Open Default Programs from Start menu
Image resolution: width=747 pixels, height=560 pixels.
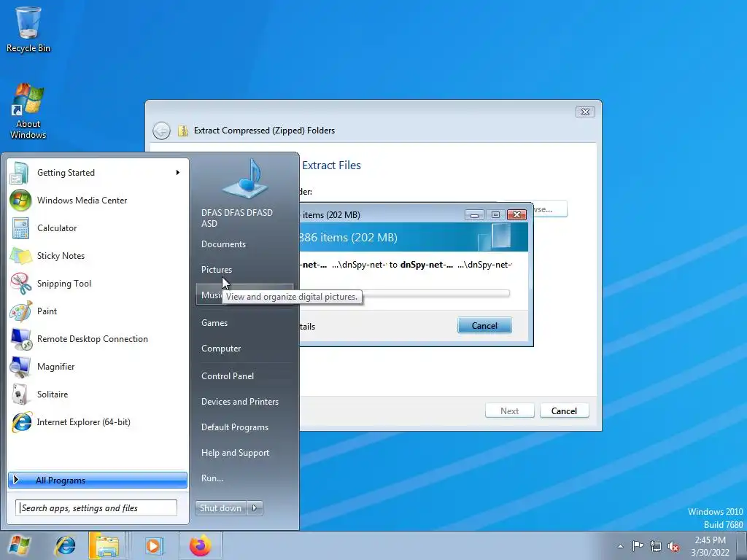click(x=235, y=427)
